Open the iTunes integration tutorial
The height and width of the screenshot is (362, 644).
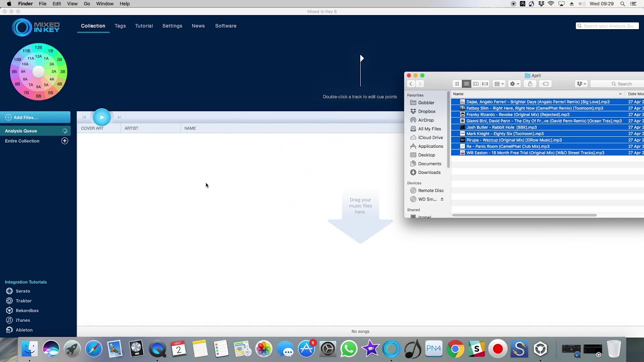point(18,320)
